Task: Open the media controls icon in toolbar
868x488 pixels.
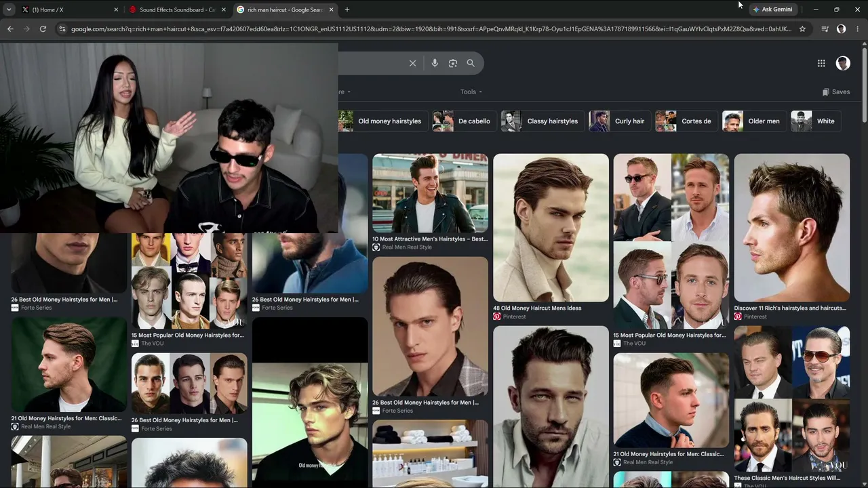Action: point(825,29)
